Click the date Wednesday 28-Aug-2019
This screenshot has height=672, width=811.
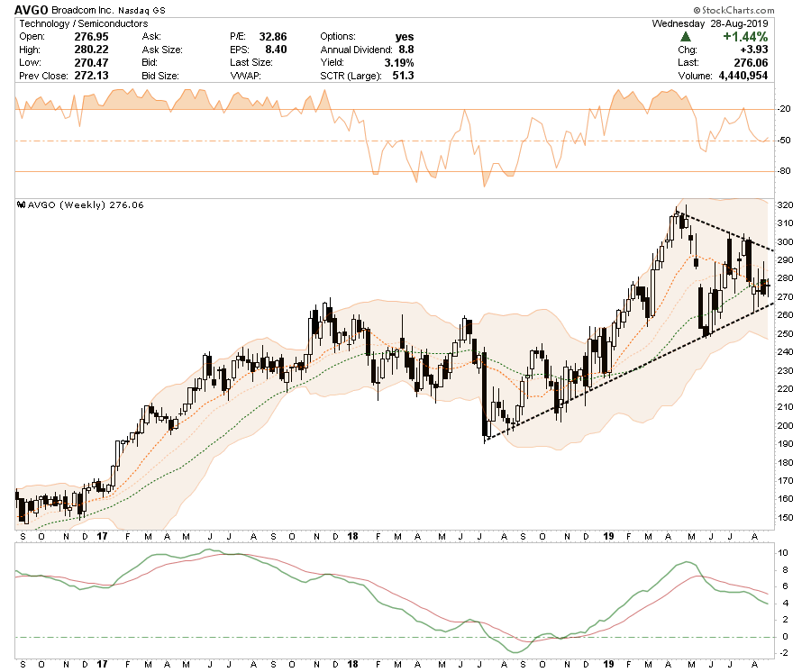(710, 23)
